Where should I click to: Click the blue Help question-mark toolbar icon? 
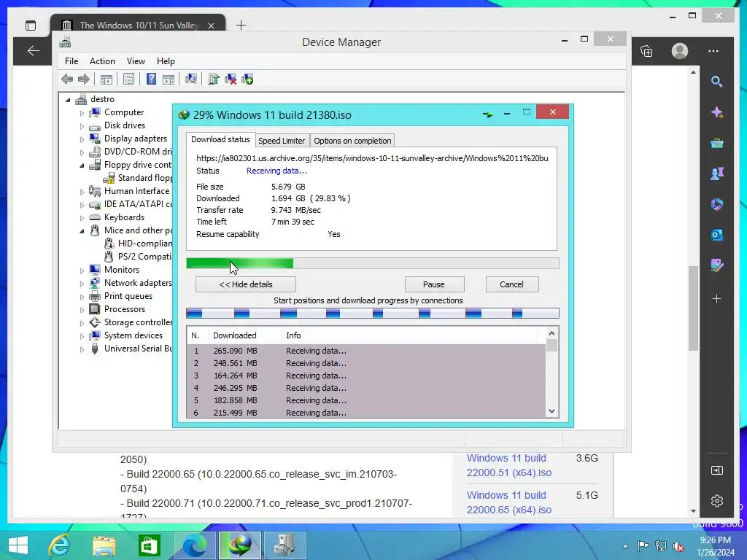[x=151, y=79]
